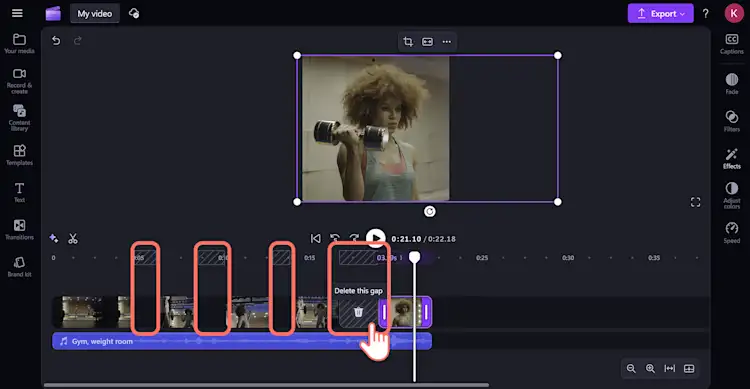
Task: Select the woman with dumbbell clip
Action: tap(405, 312)
